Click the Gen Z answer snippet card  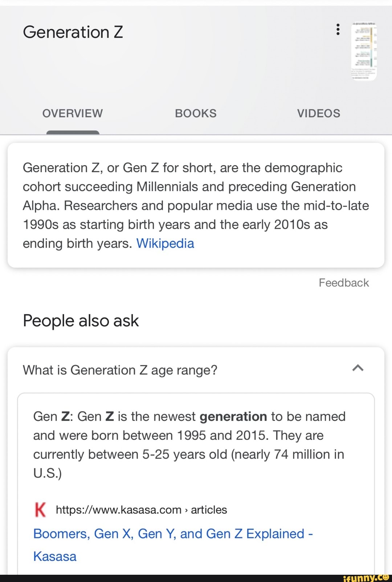click(x=196, y=444)
